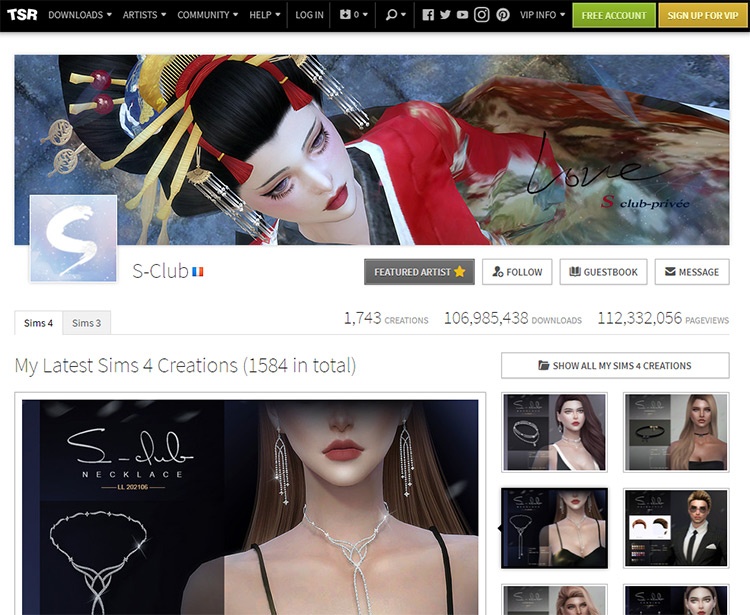Click the Log In link

(x=309, y=15)
